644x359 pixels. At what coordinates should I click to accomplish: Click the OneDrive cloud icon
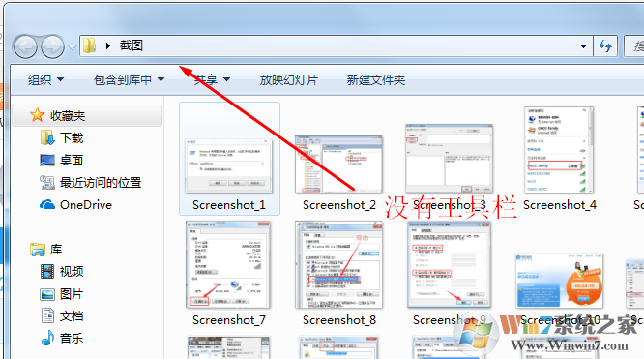[x=47, y=204]
